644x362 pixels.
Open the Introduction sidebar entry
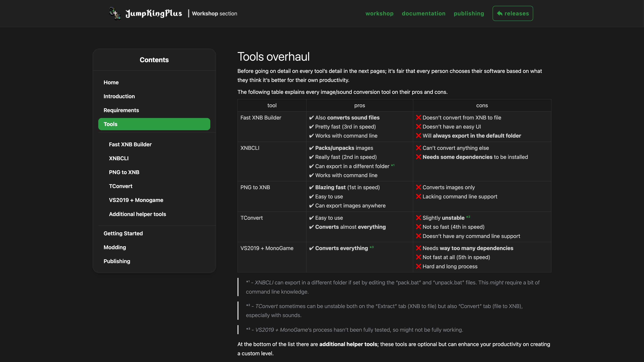click(x=119, y=96)
